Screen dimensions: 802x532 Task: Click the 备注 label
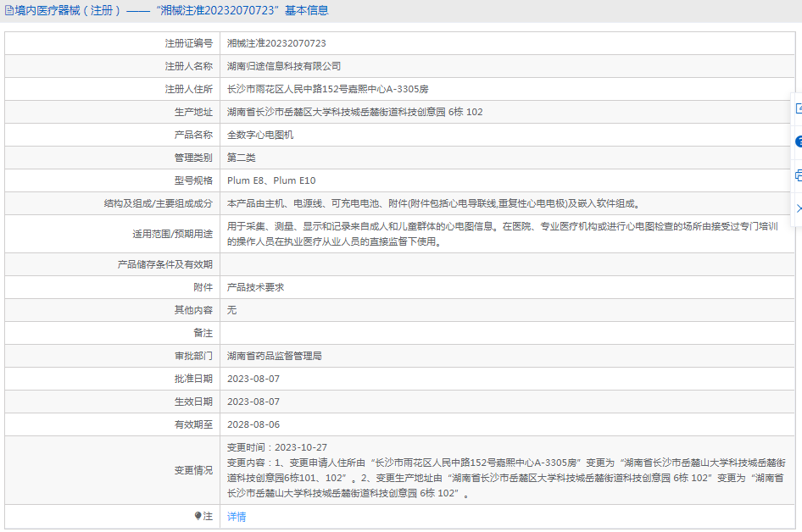[203, 333]
